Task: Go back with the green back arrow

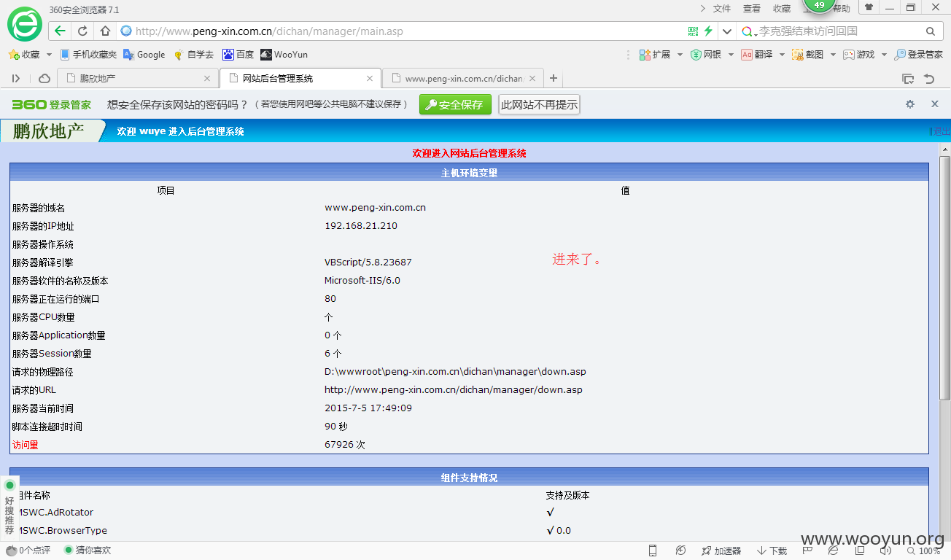Action: [60, 31]
